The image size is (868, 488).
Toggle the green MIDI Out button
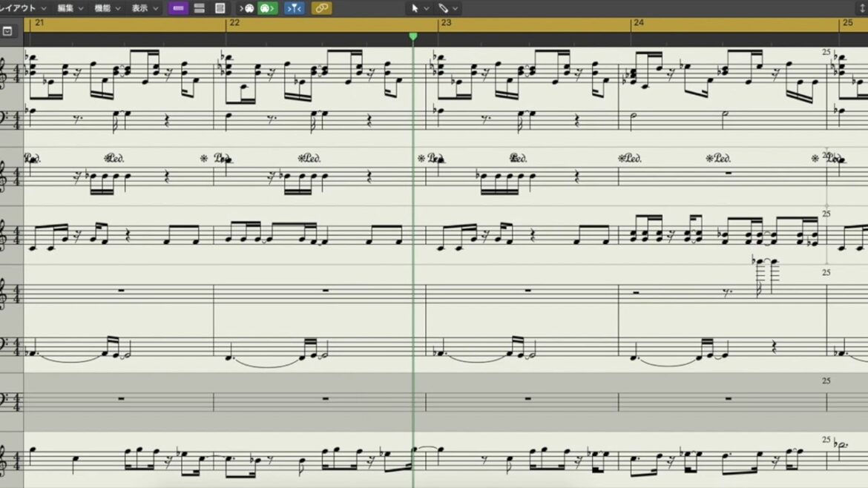click(x=268, y=8)
